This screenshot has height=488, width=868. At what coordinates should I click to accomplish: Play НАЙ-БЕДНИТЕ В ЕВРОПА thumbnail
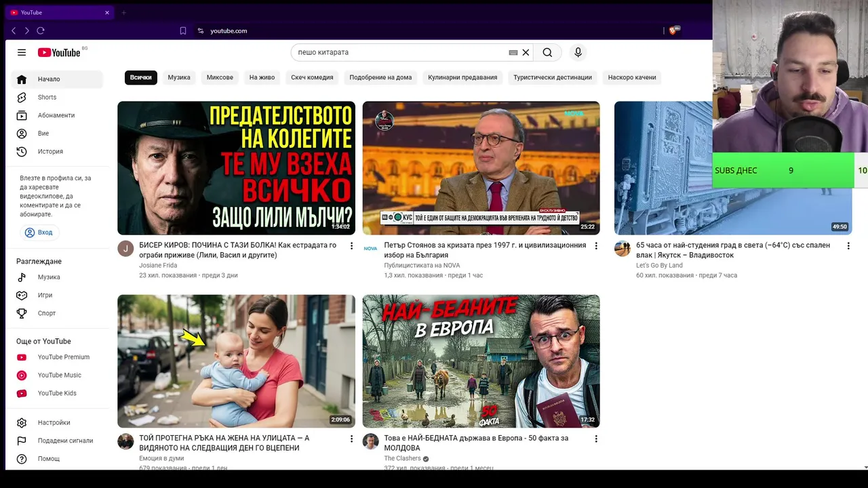tap(481, 361)
